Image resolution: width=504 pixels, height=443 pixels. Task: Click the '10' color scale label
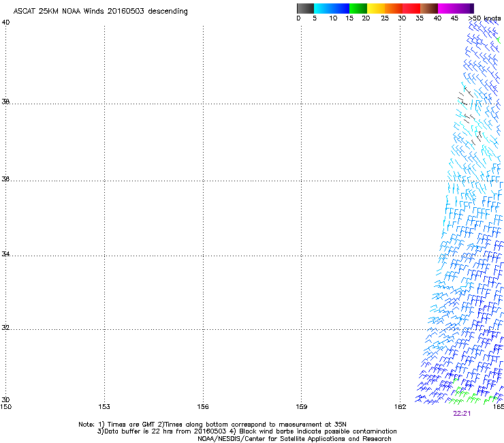[333, 18]
